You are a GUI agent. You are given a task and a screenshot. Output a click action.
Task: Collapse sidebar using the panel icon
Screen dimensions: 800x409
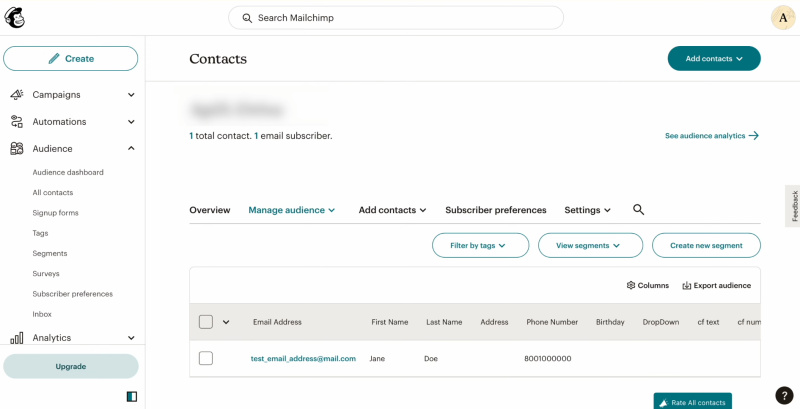click(x=132, y=397)
